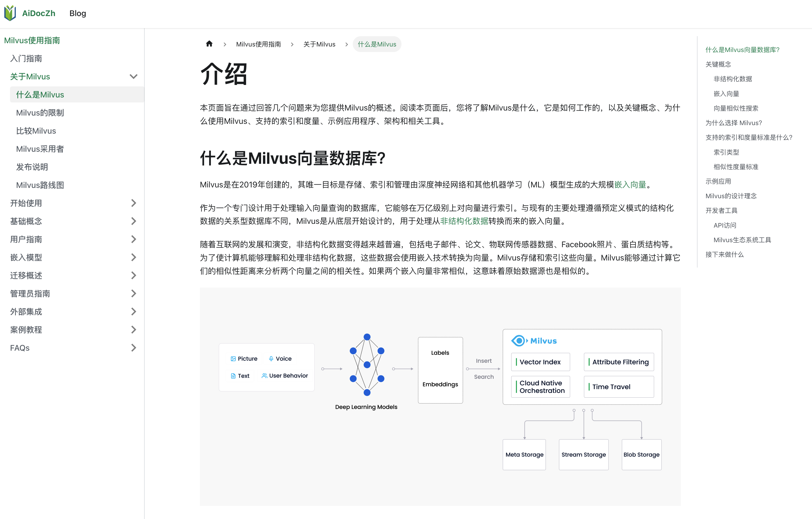The width and height of the screenshot is (812, 519).
Task: Open the 嵌入向量 inline link
Action: click(630, 185)
